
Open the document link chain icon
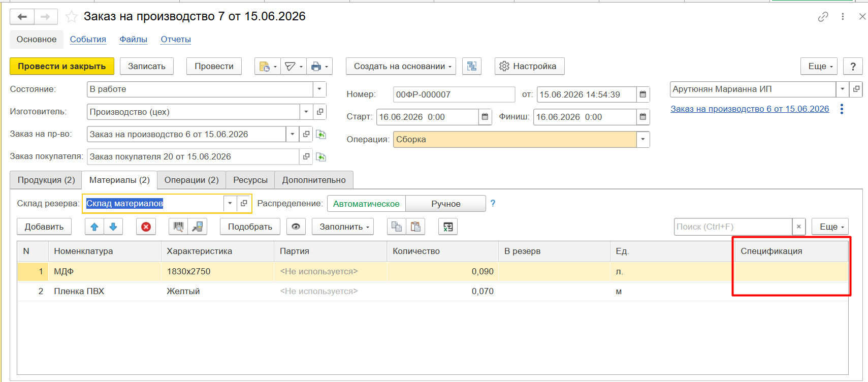(823, 17)
